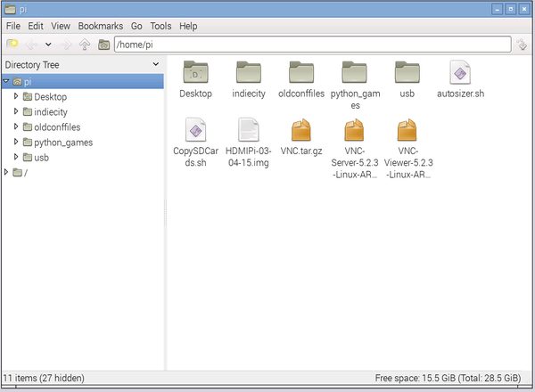Collapse the pi folder in tree
Viewport: 535px width, 392px height.
tap(7, 81)
